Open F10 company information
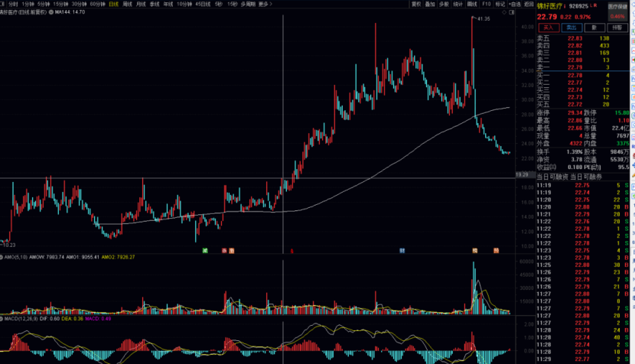Viewport: 635px width, 364px height. click(487, 4)
